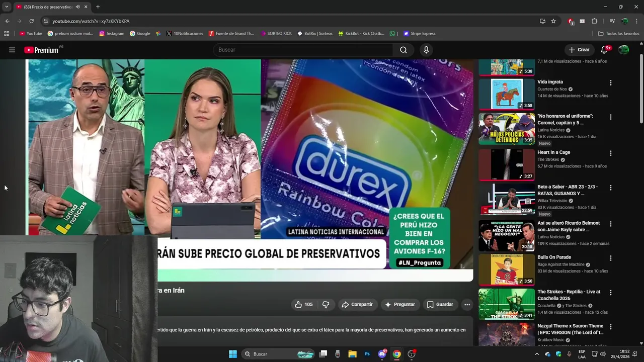Open the Chrome apps grid icon
This screenshot has width=644, height=362.
tap(7, 34)
